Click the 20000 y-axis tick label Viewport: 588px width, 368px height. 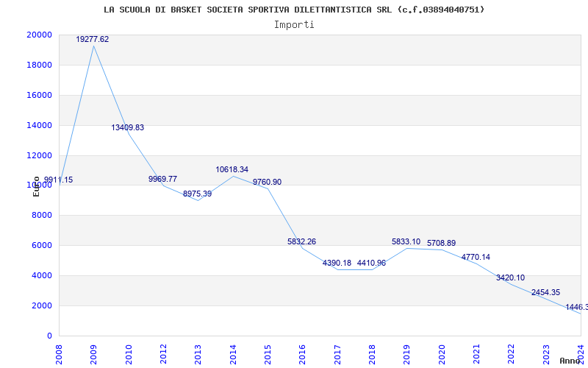[40, 35]
